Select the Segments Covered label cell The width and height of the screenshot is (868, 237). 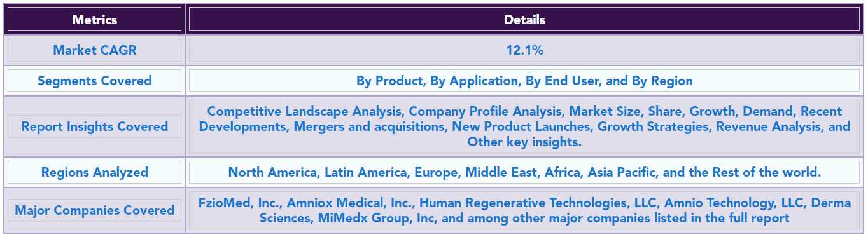click(x=94, y=81)
